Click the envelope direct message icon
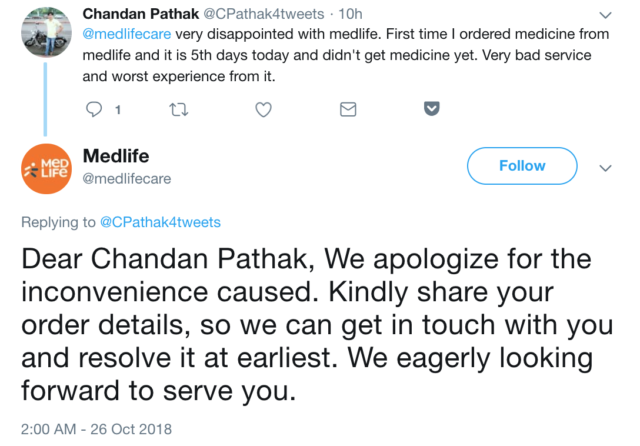This screenshot has width=640, height=446. click(348, 108)
